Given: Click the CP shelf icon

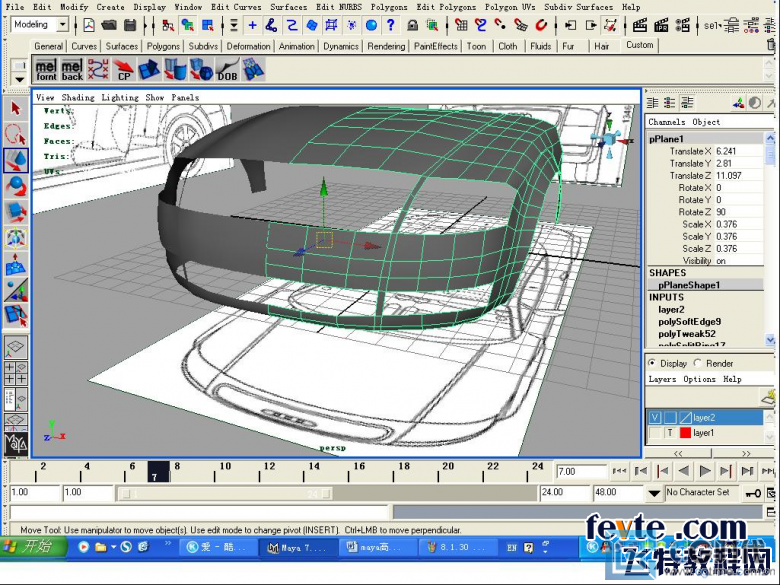Looking at the screenshot, I should click(123, 70).
